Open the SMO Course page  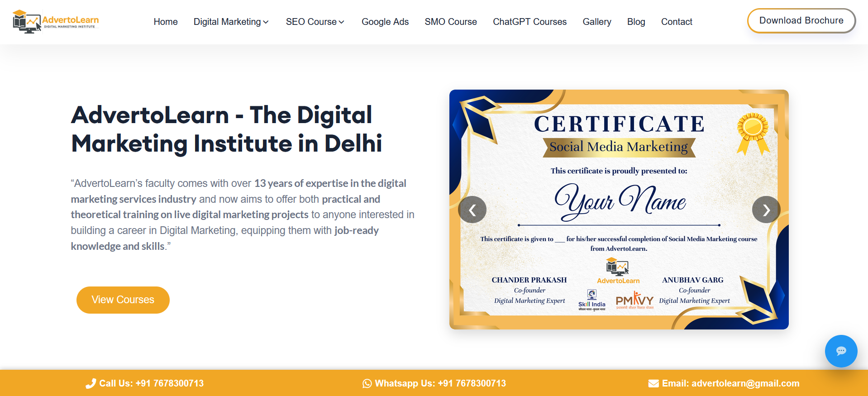click(451, 22)
